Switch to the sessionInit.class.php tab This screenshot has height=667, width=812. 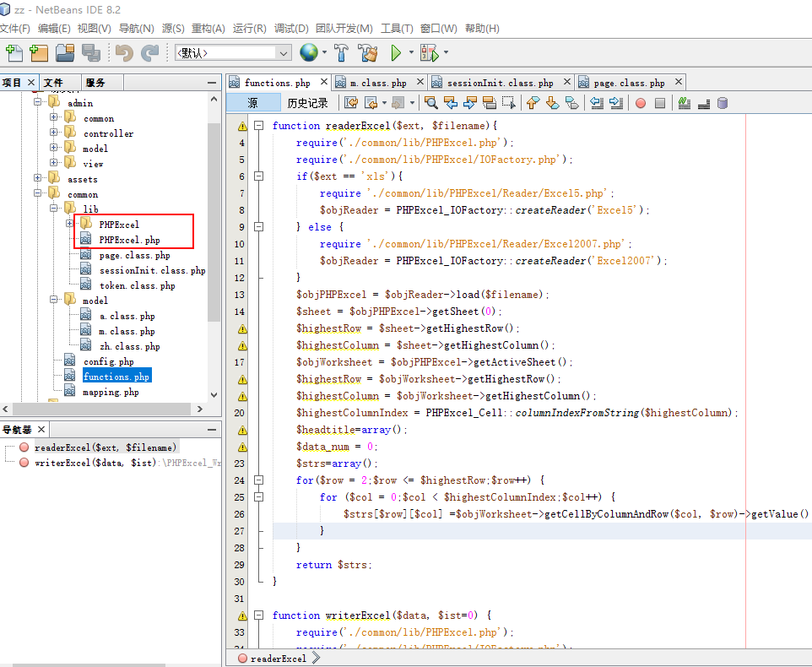(x=500, y=83)
